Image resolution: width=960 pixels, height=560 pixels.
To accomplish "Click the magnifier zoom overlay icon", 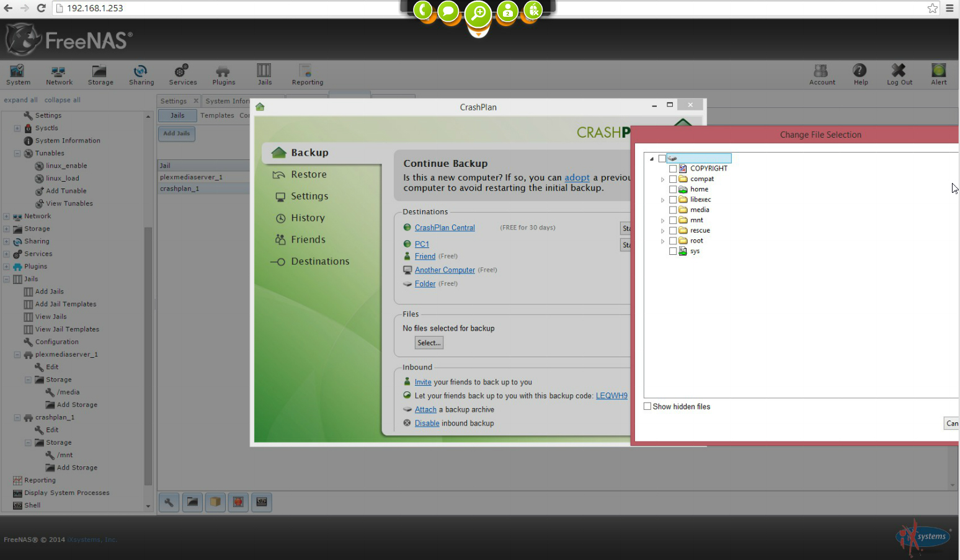I will [478, 14].
